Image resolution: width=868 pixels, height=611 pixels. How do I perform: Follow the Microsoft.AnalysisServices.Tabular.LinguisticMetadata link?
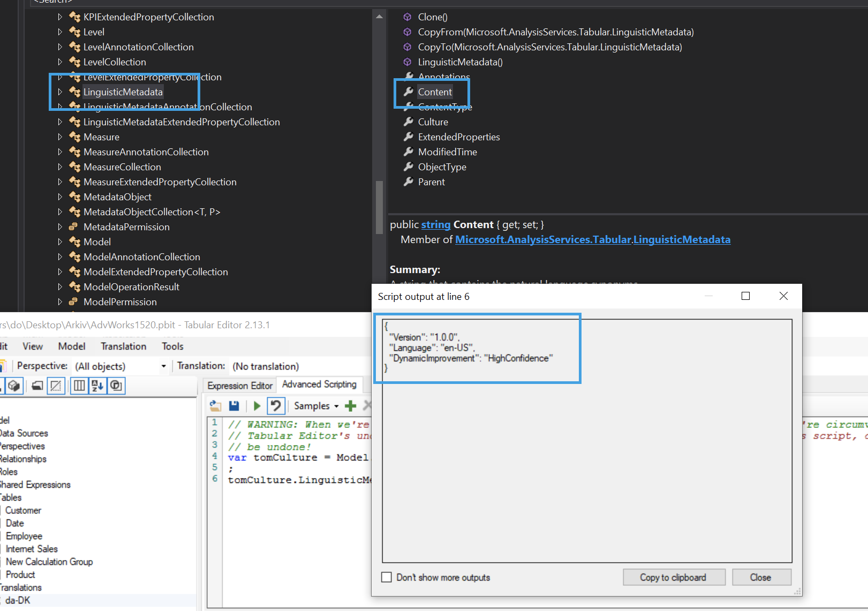(592, 239)
